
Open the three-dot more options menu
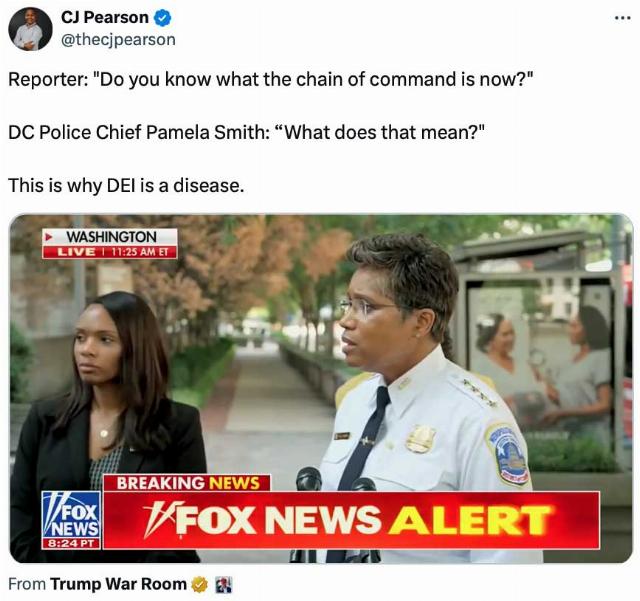pos(623,18)
